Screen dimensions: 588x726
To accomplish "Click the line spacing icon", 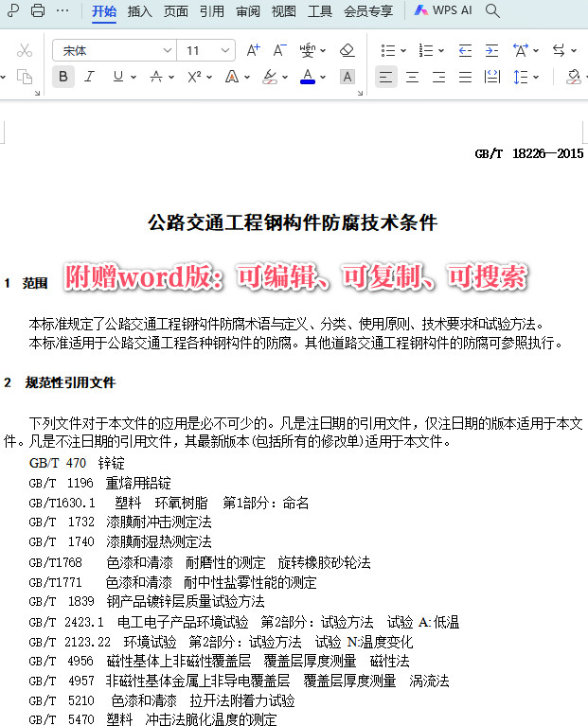I will click(521, 77).
